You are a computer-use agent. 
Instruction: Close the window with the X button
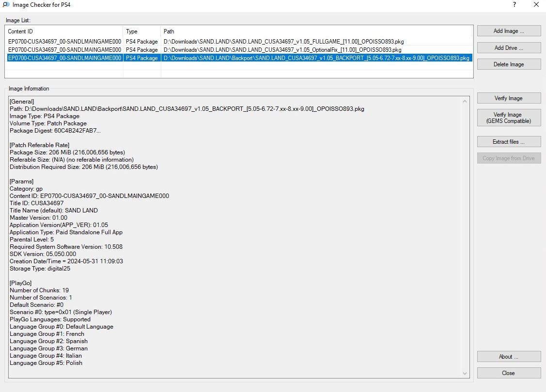536,4
